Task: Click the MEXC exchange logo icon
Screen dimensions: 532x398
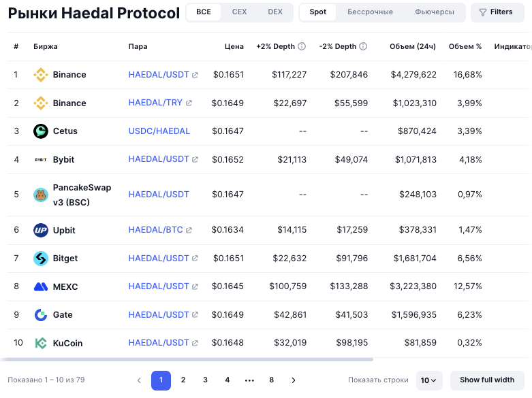Action: 41,286
